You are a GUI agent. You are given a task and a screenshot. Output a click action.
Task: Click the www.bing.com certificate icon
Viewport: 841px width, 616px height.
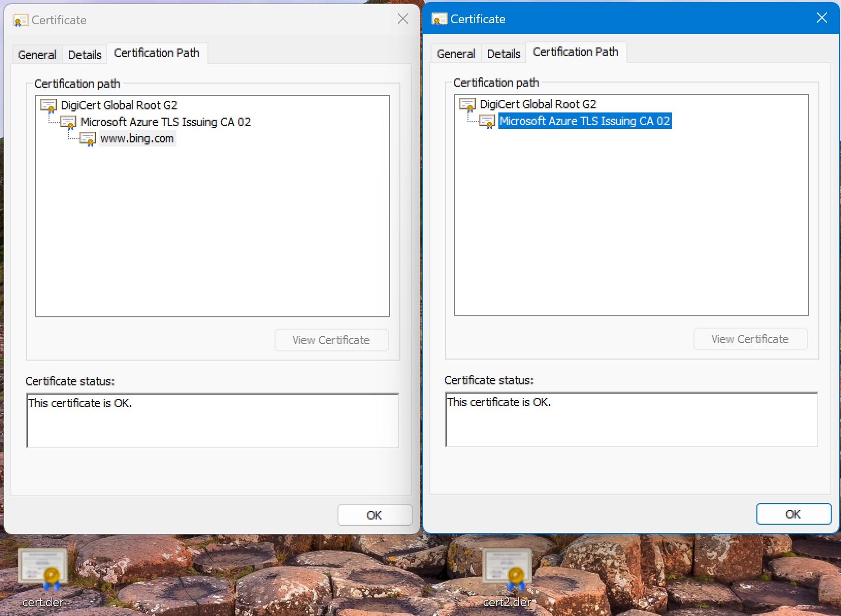[x=88, y=139]
